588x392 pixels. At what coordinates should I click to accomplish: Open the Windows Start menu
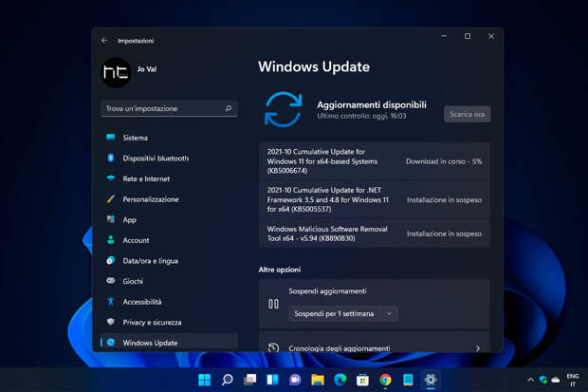click(204, 380)
